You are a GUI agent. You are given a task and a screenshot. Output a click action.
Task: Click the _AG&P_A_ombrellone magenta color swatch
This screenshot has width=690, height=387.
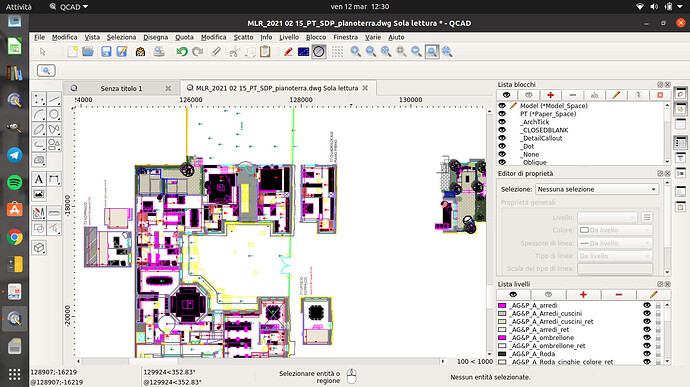[x=502, y=338]
